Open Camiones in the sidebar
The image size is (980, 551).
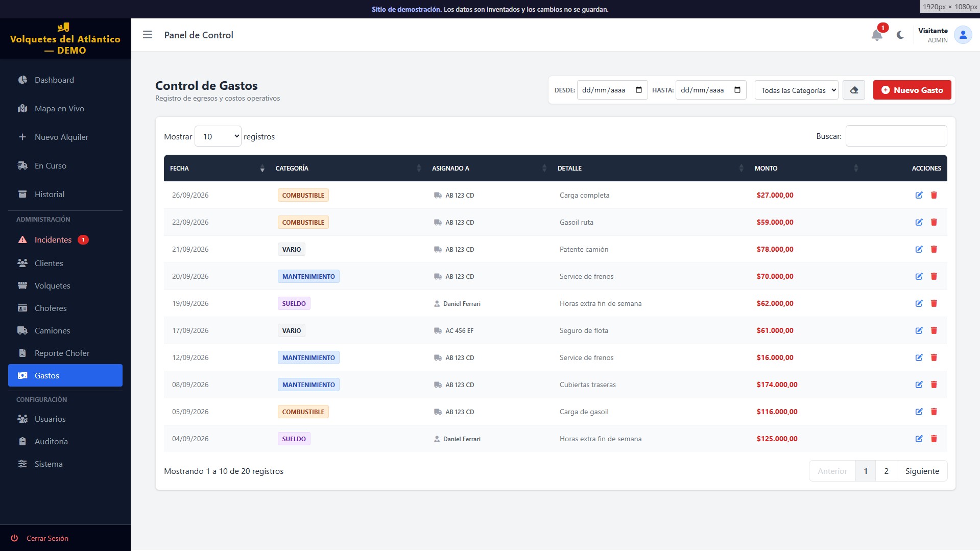65,330
